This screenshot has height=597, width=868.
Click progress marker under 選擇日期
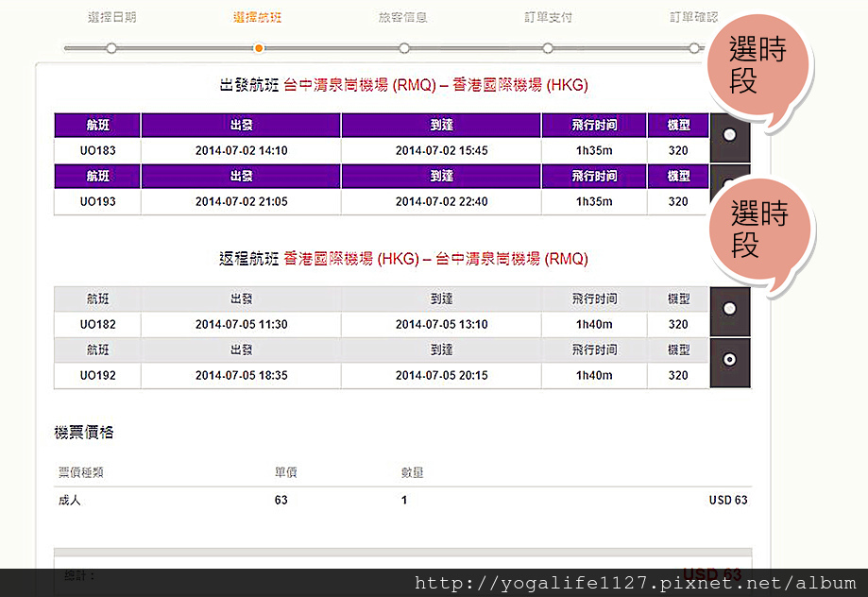click(111, 48)
